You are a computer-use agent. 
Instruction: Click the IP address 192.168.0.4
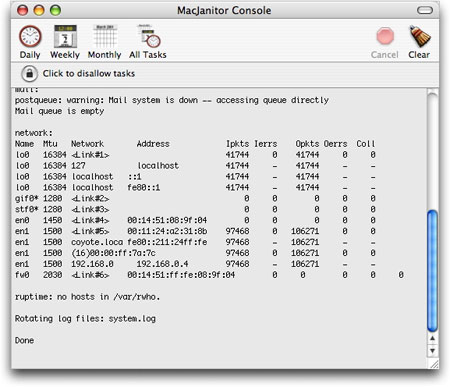162,264
